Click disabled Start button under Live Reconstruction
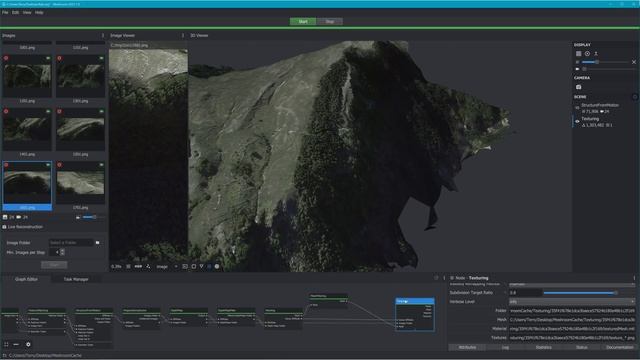Viewport: 640px width, 360px height. pos(54,265)
